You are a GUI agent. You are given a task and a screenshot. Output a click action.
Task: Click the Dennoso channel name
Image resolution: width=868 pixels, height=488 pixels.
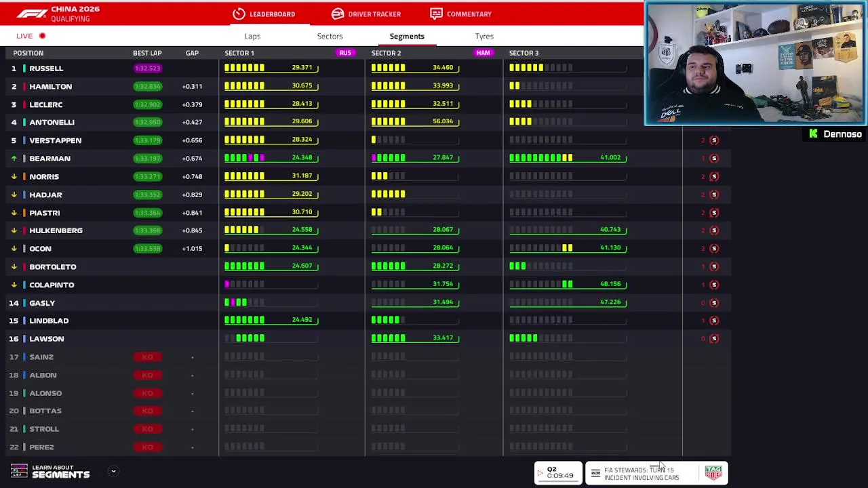coord(842,134)
